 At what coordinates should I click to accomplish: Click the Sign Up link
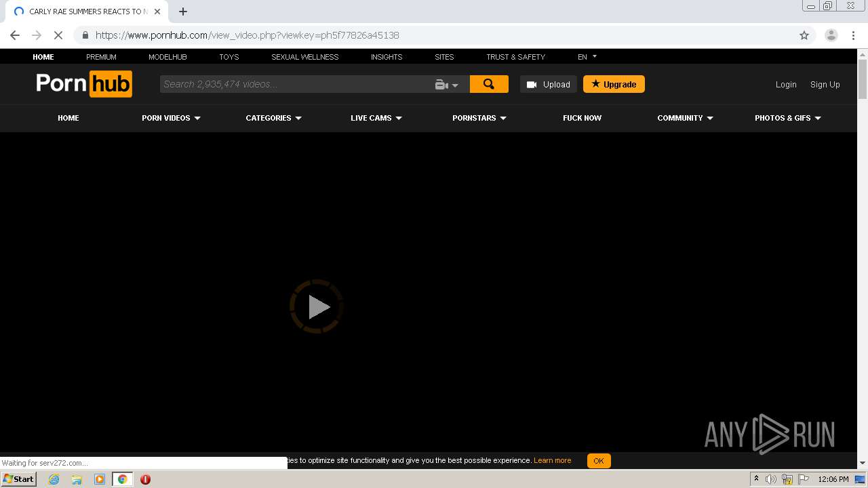pyautogui.click(x=825, y=85)
